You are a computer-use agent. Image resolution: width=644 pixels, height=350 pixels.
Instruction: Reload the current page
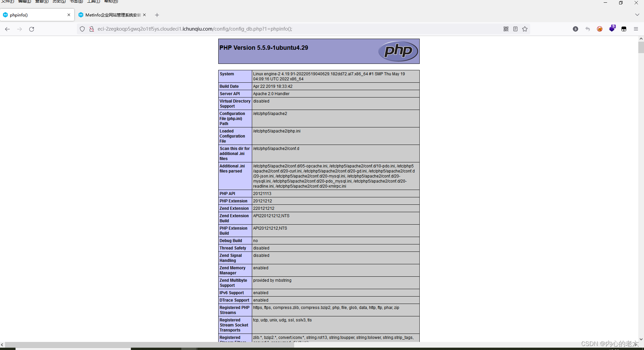[32, 29]
